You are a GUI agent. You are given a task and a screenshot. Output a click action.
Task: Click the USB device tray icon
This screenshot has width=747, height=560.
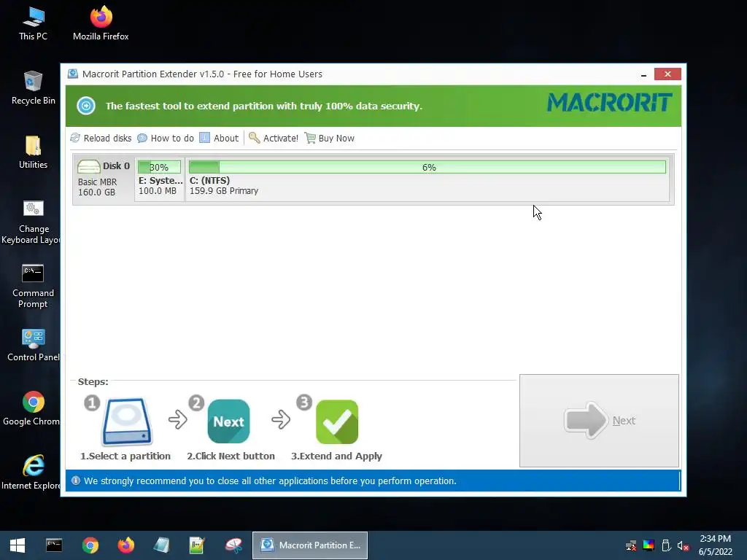pos(666,545)
